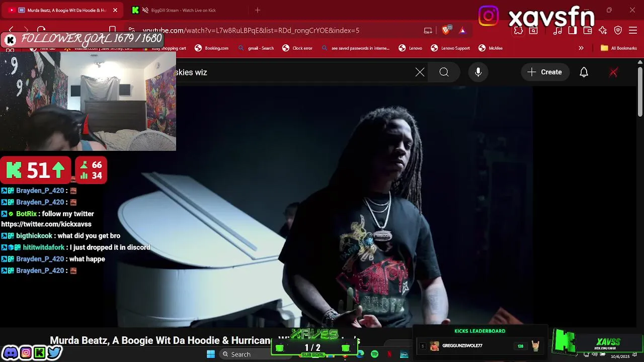This screenshot has height=362, width=644.
Task: Open the McAfee bookmark
Action: tap(491, 48)
